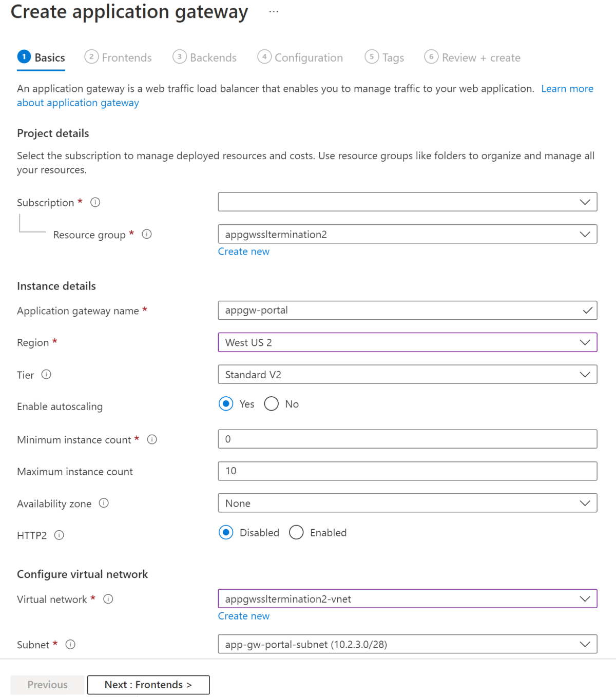Select Yes for Enable autoscaling

[226, 404]
